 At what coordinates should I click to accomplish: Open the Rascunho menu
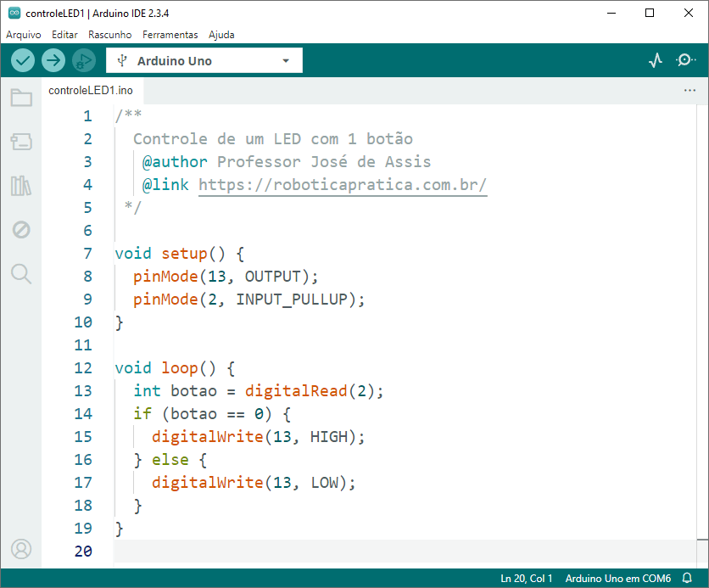[x=110, y=35]
